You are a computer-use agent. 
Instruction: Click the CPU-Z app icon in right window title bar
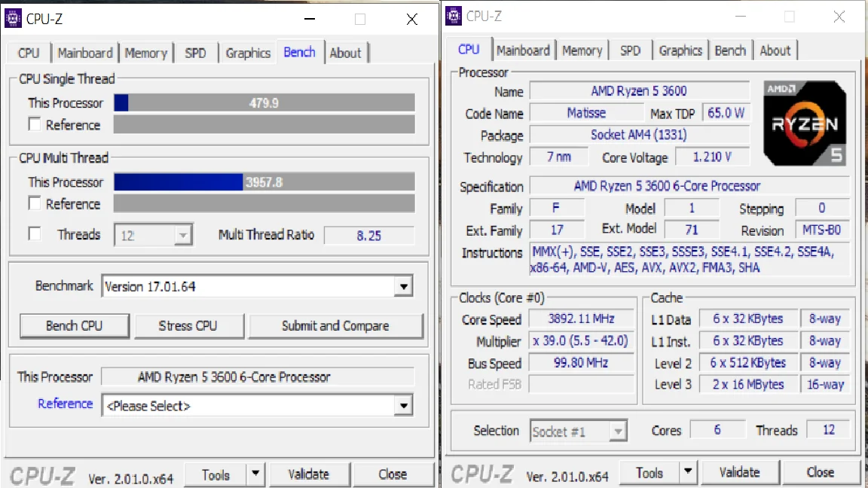454,16
